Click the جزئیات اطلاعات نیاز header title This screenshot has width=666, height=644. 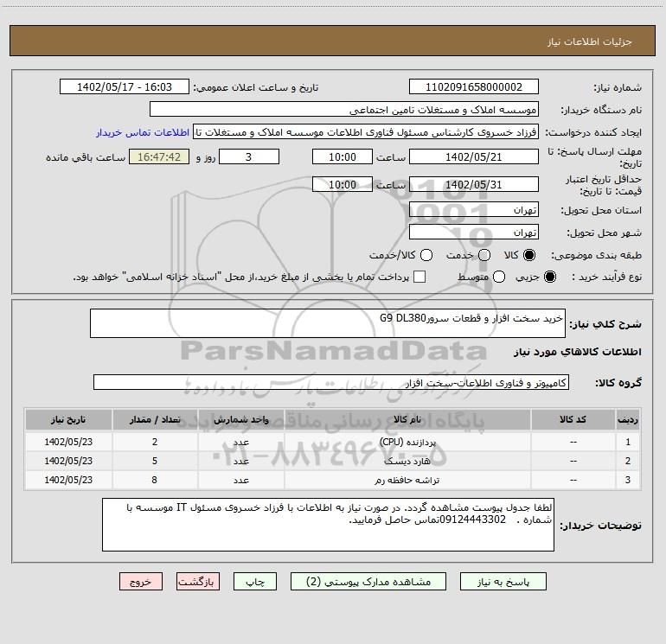click(x=590, y=41)
